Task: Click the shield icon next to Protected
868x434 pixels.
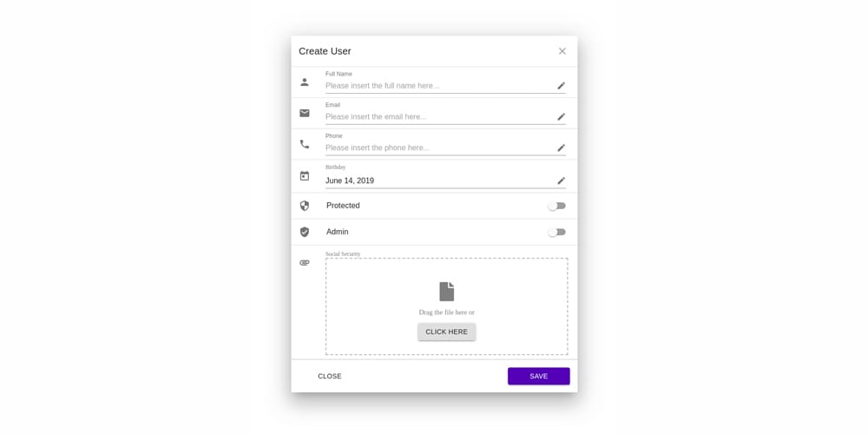Action: tap(305, 206)
